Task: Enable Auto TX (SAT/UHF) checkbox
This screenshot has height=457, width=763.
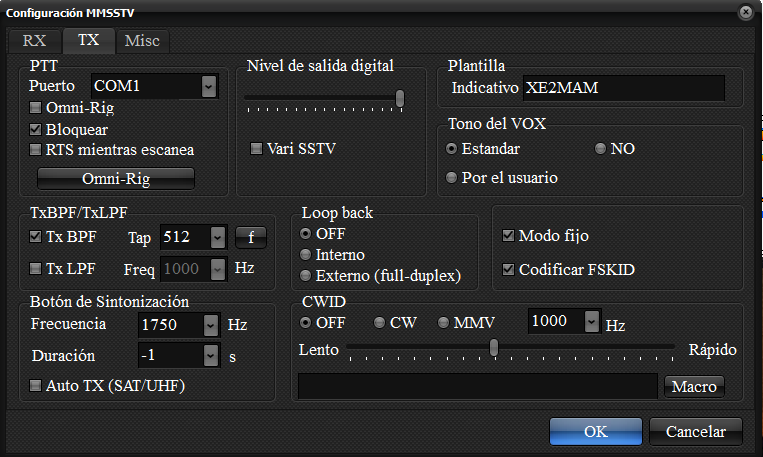Action: click(35, 386)
